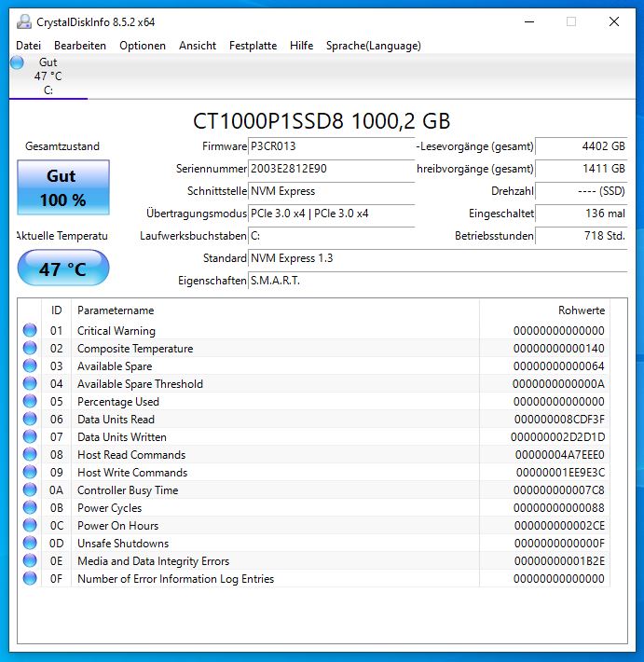
Task: Click the status orb for Data Units Written
Action: pyautogui.click(x=30, y=436)
